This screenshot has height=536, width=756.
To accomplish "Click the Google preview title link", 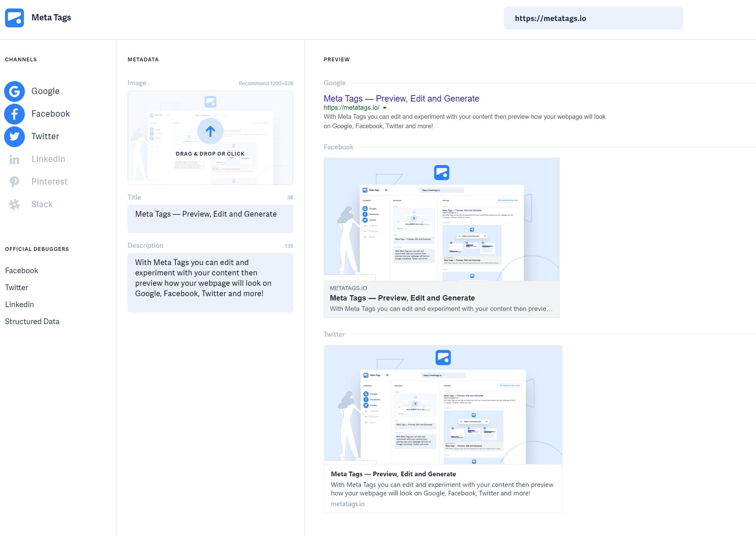I will tap(401, 98).
